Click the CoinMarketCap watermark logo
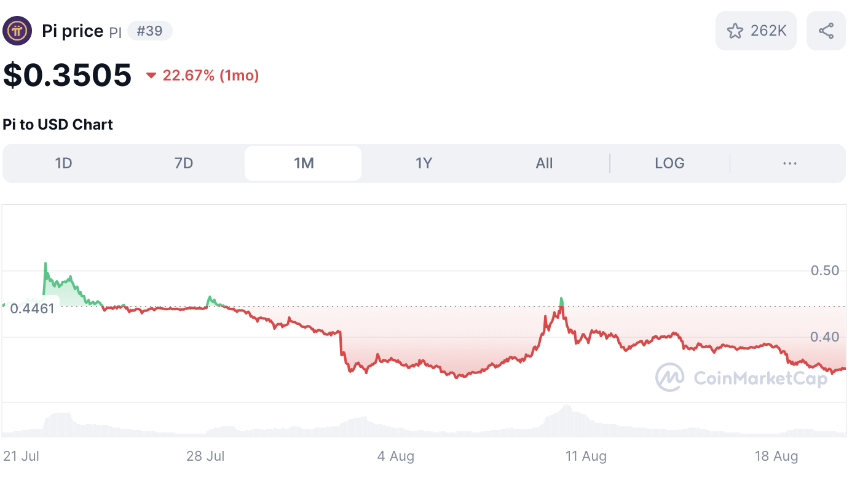The height and width of the screenshot is (489, 868). tap(669, 377)
